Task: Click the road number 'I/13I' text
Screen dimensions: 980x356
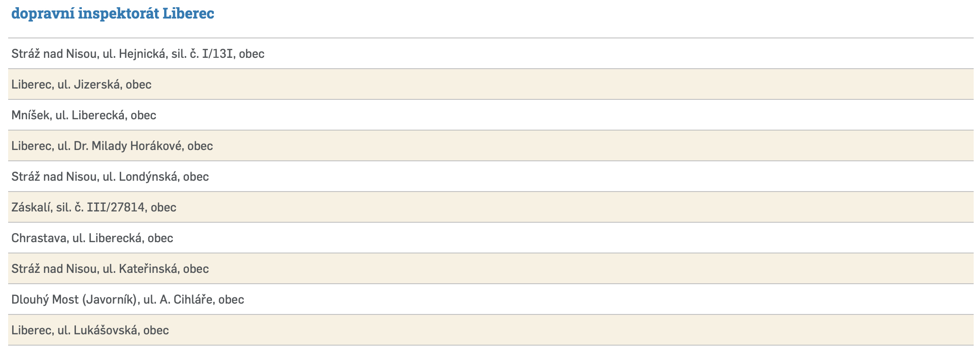Action: click(x=217, y=54)
